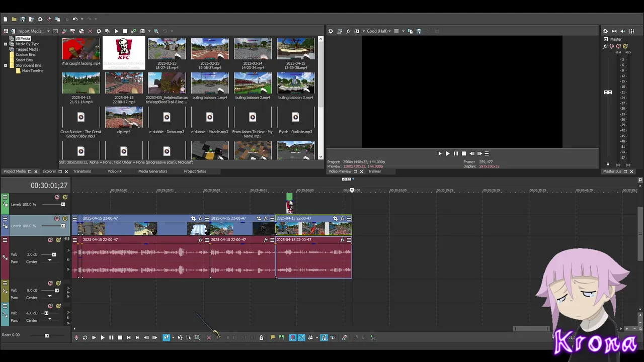Select the Main Timeline storyboard bin
644x362 pixels.
33,71
